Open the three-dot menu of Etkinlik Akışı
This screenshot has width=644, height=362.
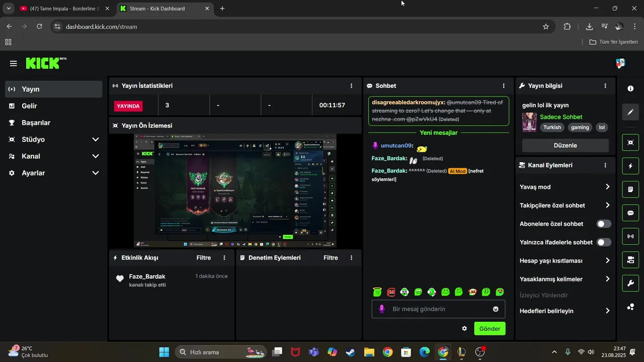coord(224,258)
